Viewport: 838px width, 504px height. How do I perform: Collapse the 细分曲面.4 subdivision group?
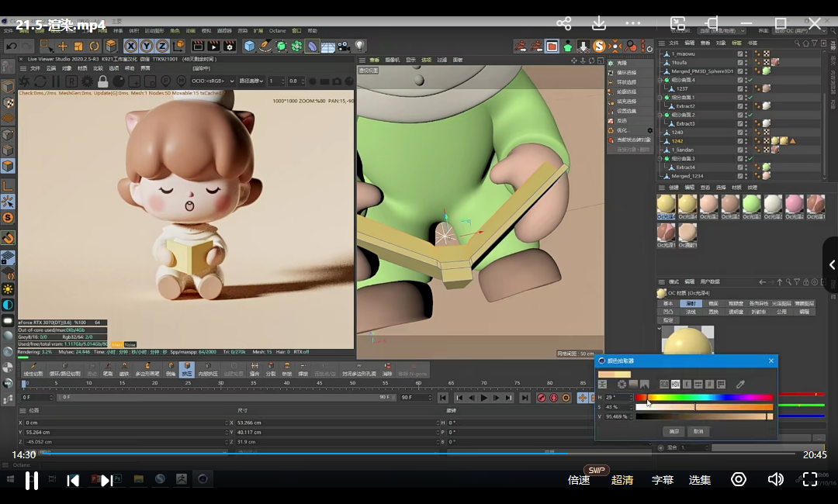[660, 80]
